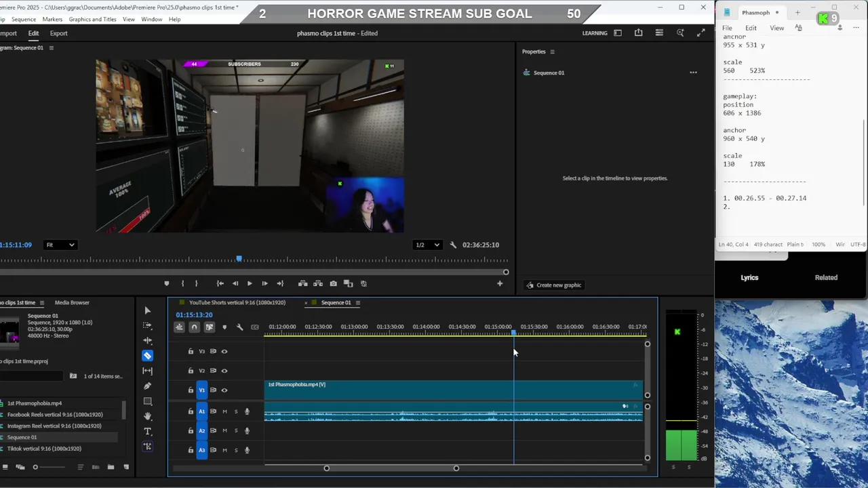Viewport: 868px width, 488px height.
Task: Open the Program Monitor button editor plus
Action: click(x=500, y=283)
